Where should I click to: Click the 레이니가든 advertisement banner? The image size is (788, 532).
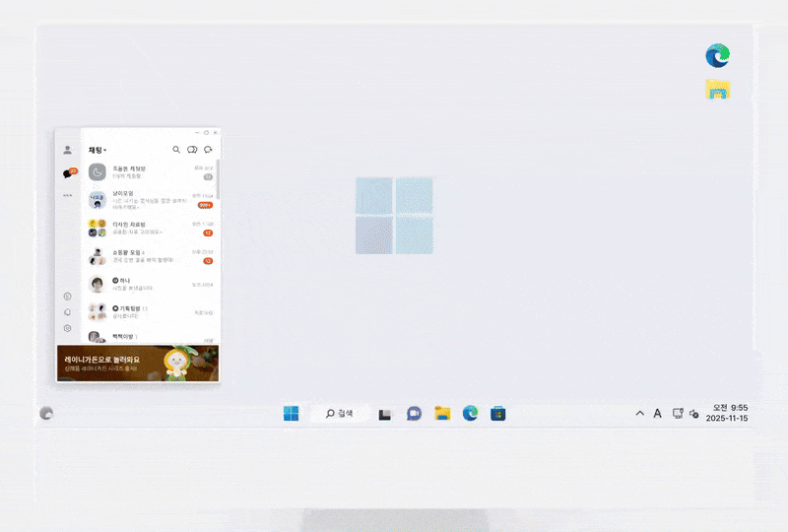pyautogui.click(x=137, y=364)
